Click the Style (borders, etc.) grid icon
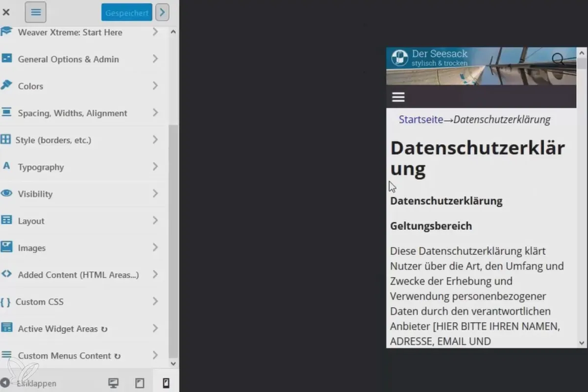588x392 pixels. (5, 140)
